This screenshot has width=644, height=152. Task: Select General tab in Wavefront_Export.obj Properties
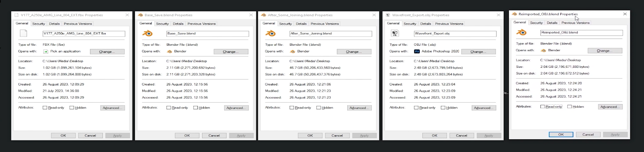[x=393, y=23]
